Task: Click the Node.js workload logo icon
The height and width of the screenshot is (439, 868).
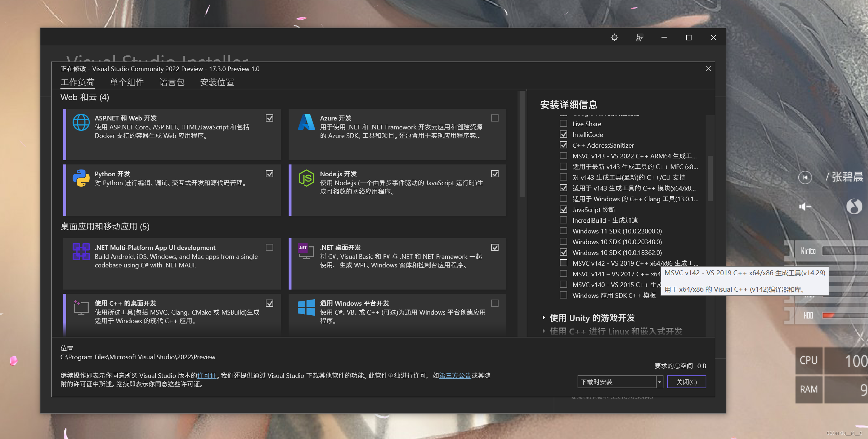Action: (307, 178)
